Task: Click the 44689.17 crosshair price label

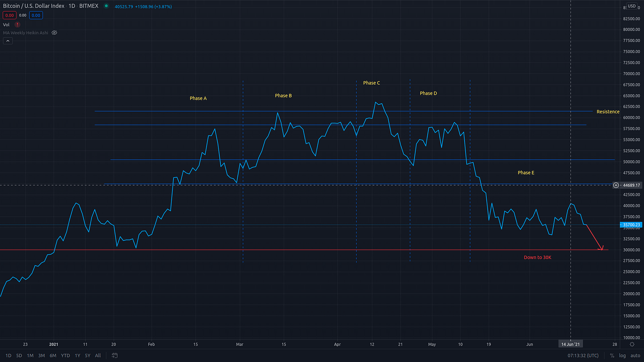Action: 631,185
